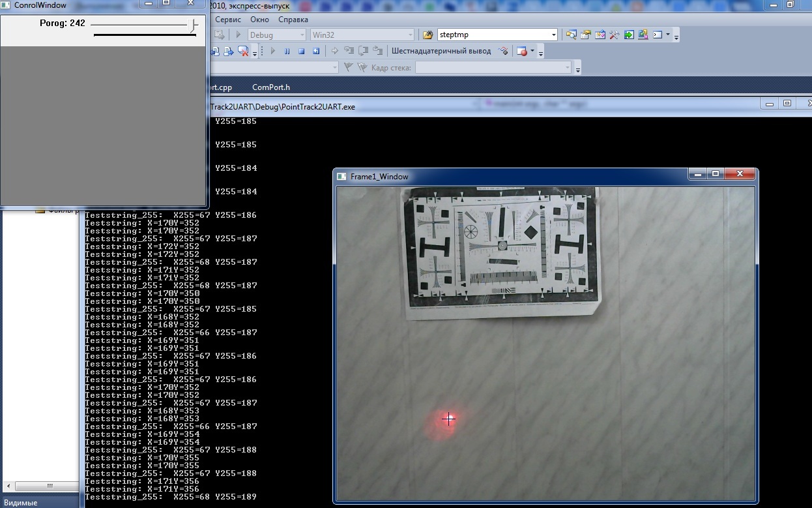Viewport: 812px width, 508px height.
Task: Switch to the ComPort.h tab
Action: (x=271, y=87)
